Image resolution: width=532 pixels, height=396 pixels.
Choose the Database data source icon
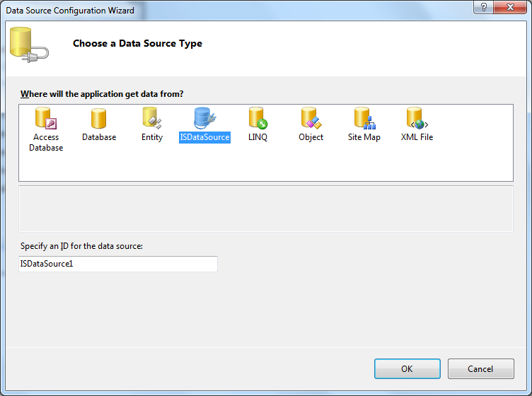[x=98, y=118]
